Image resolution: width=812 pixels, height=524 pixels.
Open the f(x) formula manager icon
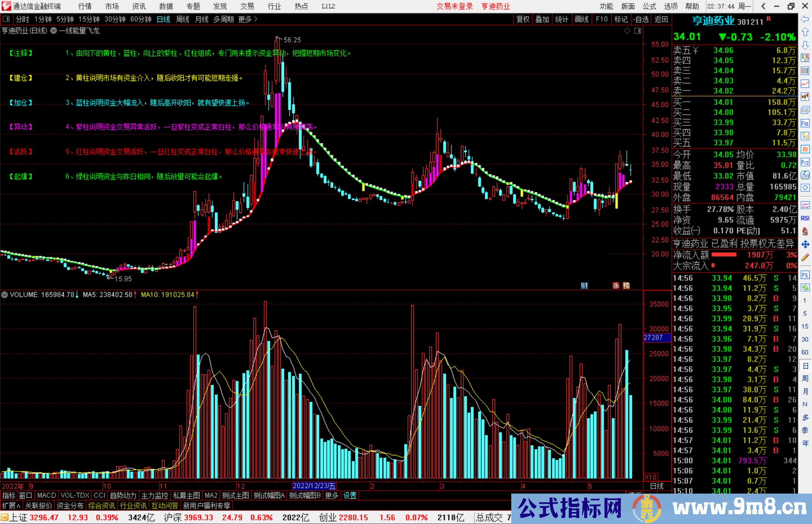tap(805, 175)
